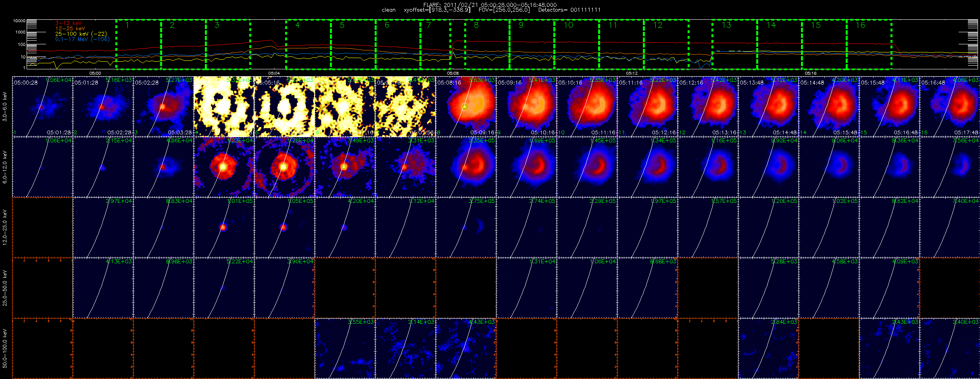Select time interval box 4 in lightcurve

[309, 44]
